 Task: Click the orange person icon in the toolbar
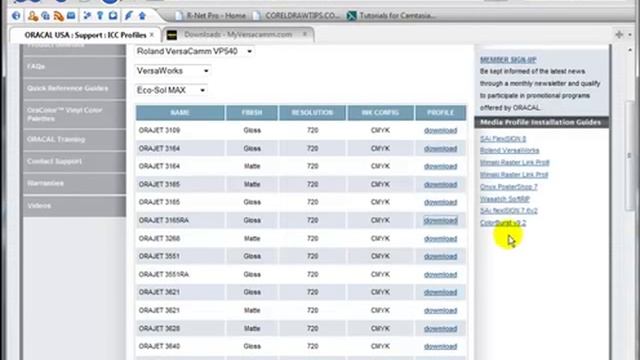33,16
